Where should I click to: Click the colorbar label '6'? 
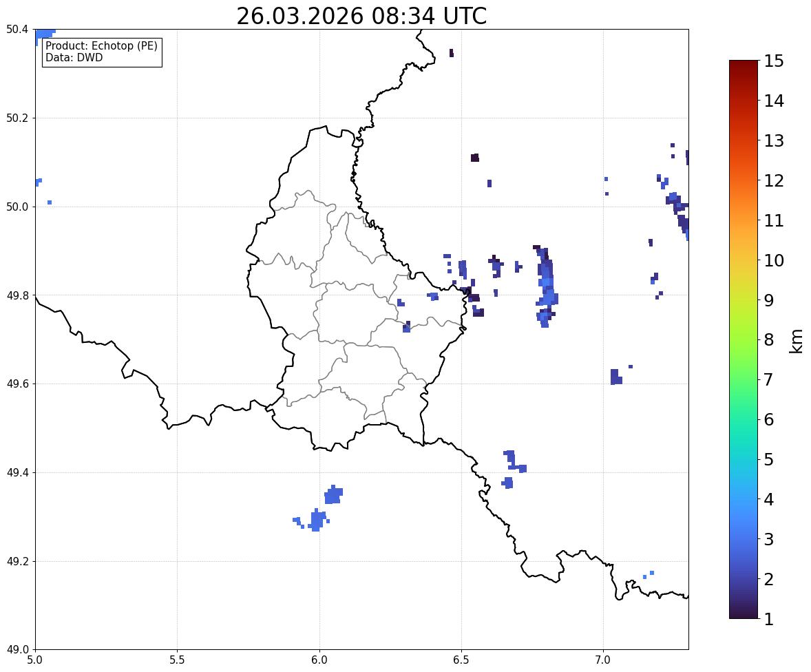769,419
